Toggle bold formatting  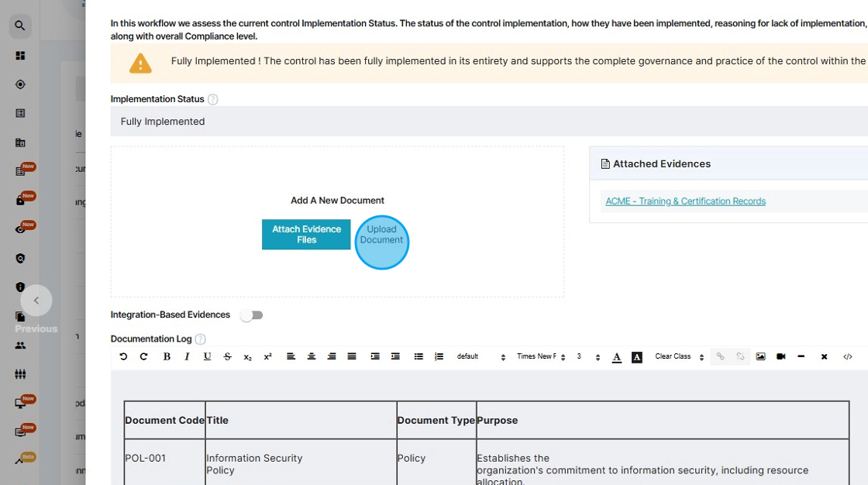click(167, 356)
